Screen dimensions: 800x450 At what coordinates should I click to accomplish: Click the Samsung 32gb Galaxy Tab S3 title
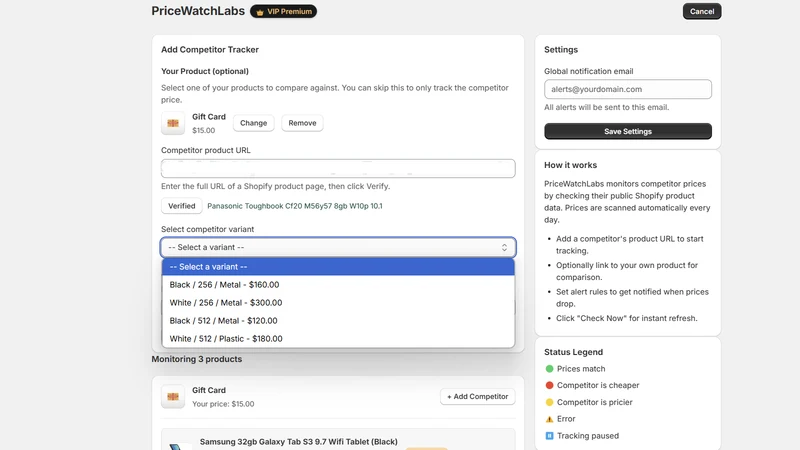[x=298, y=441]
